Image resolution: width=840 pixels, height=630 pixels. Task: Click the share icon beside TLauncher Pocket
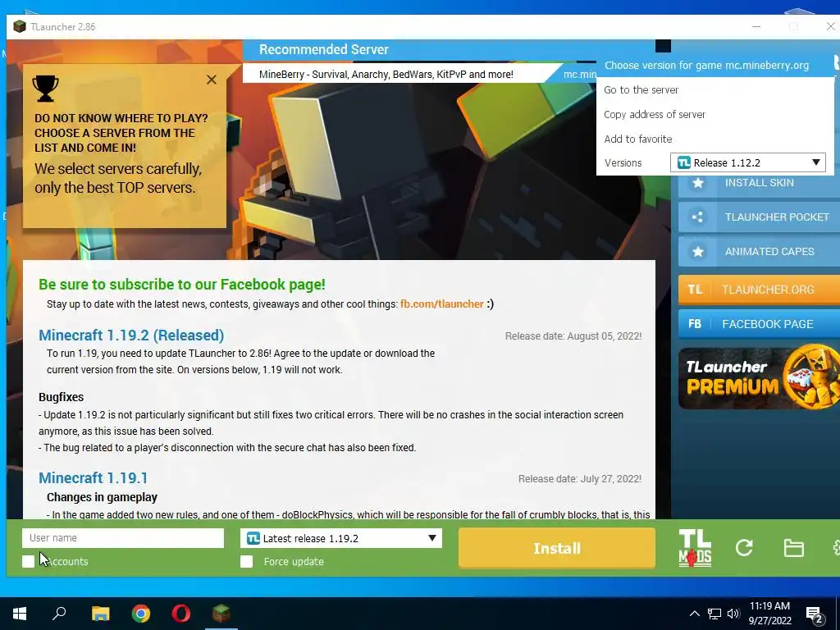tap(697, 217)
